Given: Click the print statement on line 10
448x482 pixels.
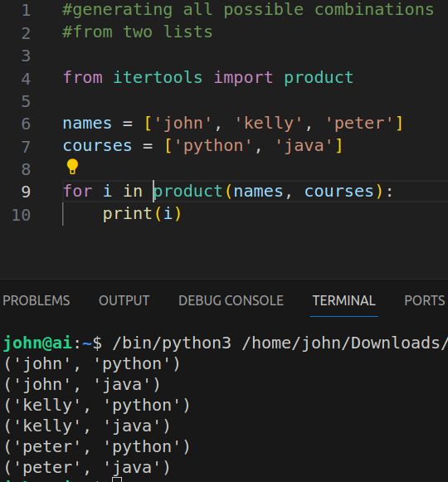Looking at the screenshot, I should click(x=142, y=214).
